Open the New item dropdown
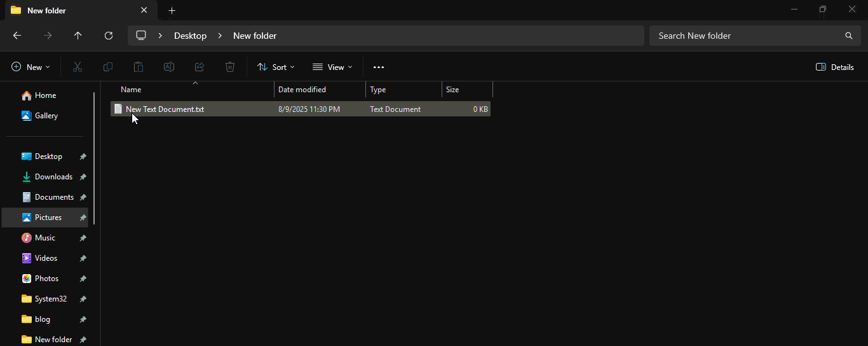 [31, 67]
